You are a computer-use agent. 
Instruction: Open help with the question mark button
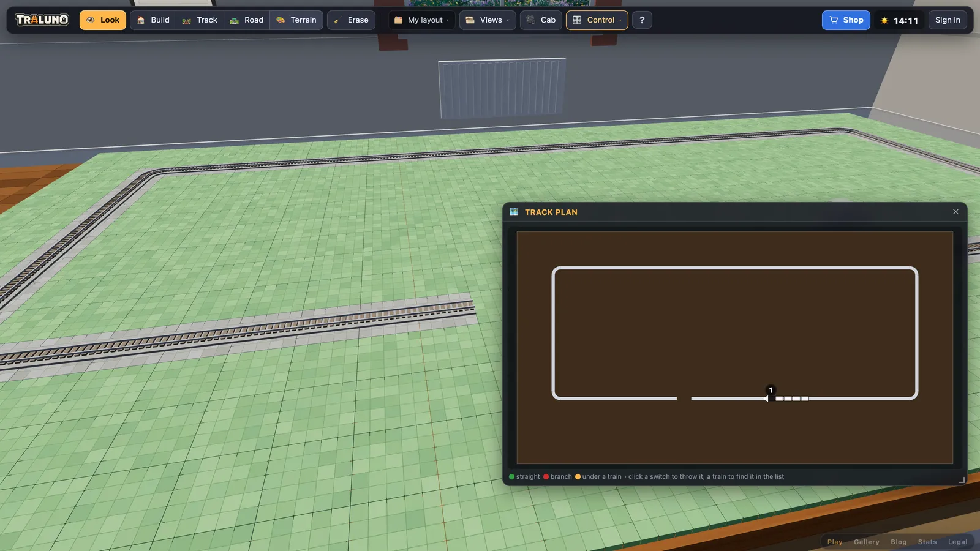click(x=642, y=20)
